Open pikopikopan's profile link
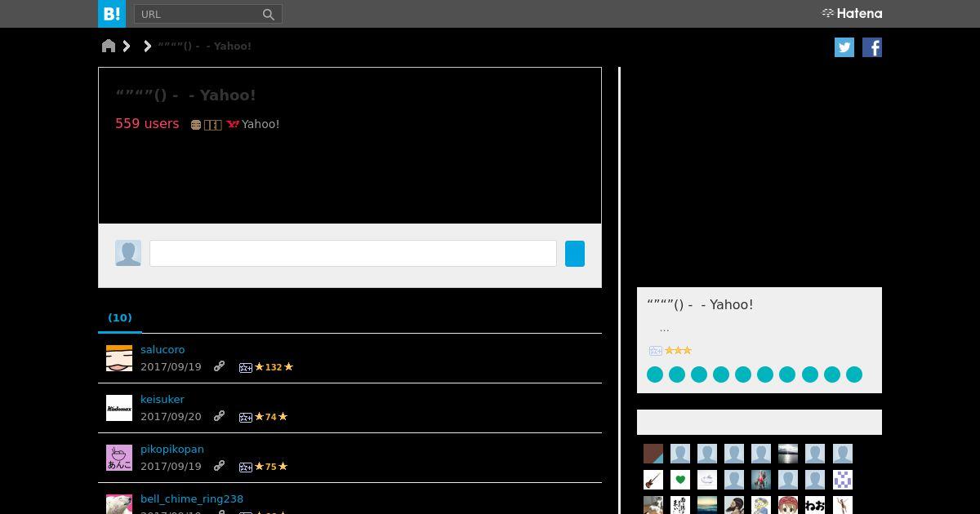The width and height of the screenshot is (980, 514). click(x=172, y=449)
